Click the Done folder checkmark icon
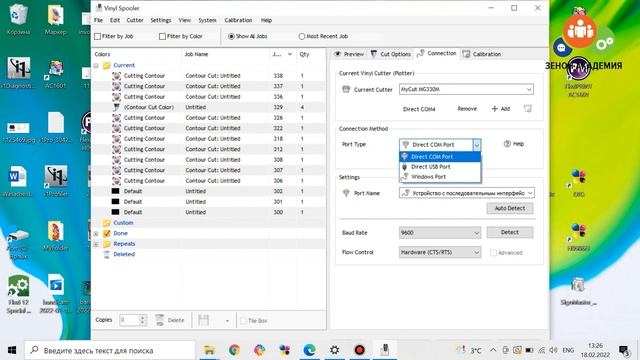 click(x=107, y=233)
